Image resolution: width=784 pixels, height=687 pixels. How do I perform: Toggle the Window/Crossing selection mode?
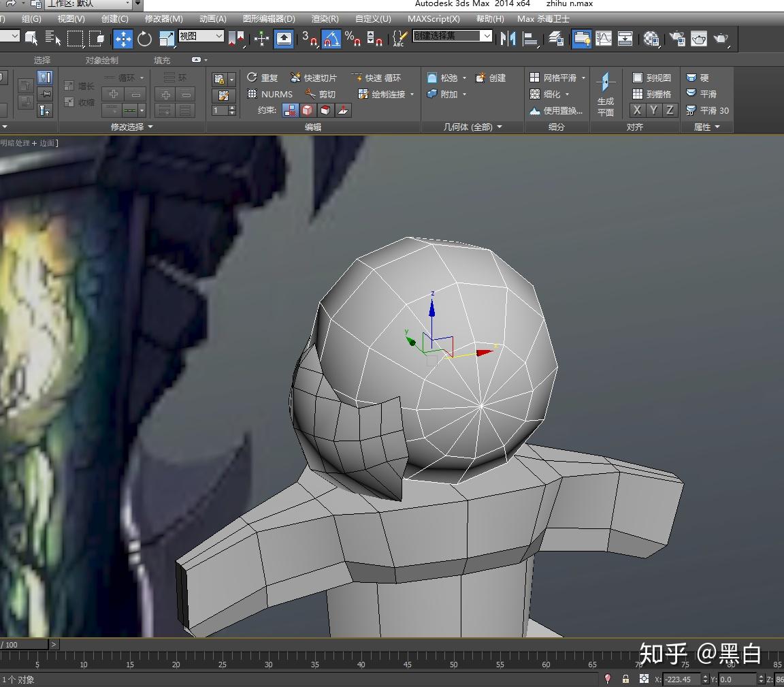[97, 39]
